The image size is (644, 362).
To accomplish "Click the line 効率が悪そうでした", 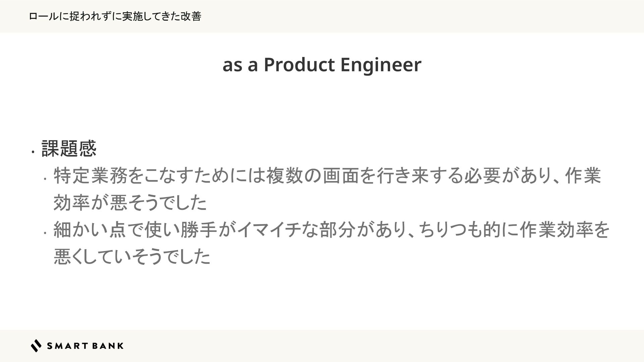I will point(130,203).
